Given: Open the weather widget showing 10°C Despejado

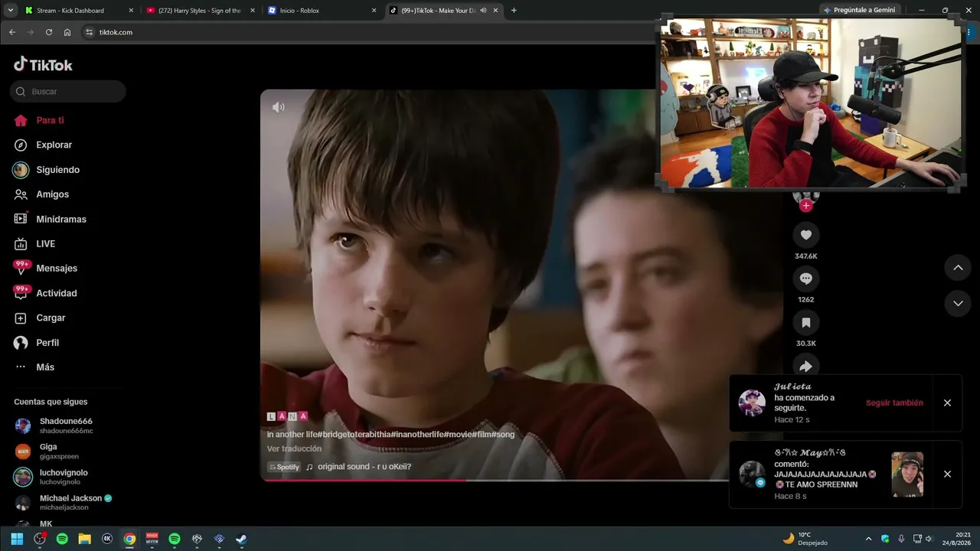Looking at the screenshot, I should click(805, 539).
